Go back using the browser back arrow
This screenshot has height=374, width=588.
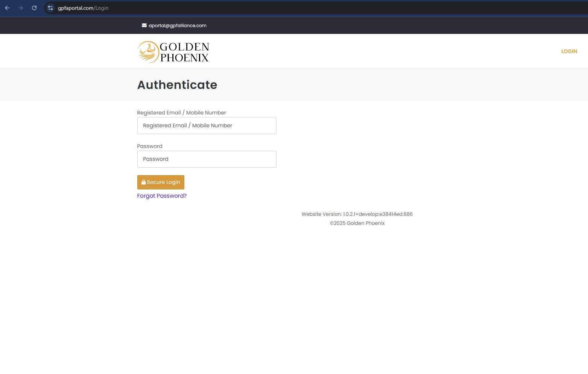click(7, 8)
